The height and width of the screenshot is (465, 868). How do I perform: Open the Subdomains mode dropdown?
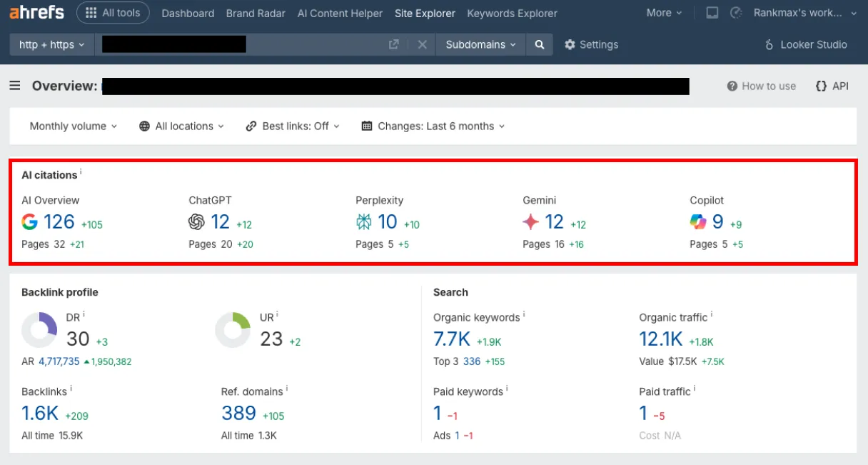coord(480,44)
